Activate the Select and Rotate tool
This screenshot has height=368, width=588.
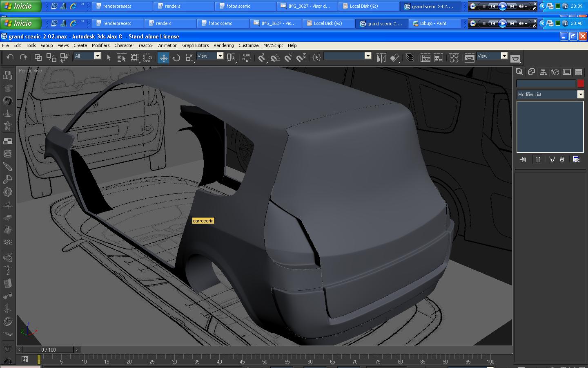click(176, 58)
